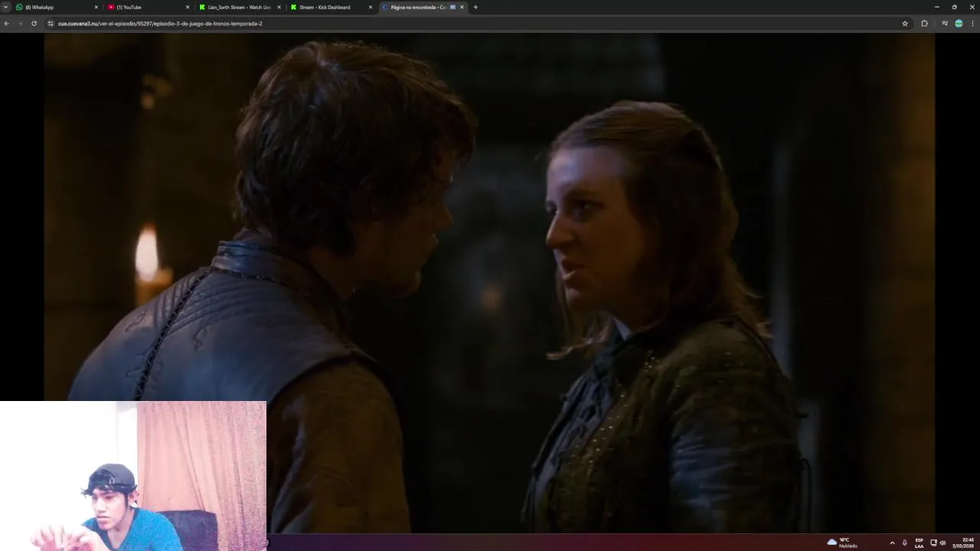Screen dimensions: 980x551
Task: Open the volume tray icon
Action: [942, 543]
